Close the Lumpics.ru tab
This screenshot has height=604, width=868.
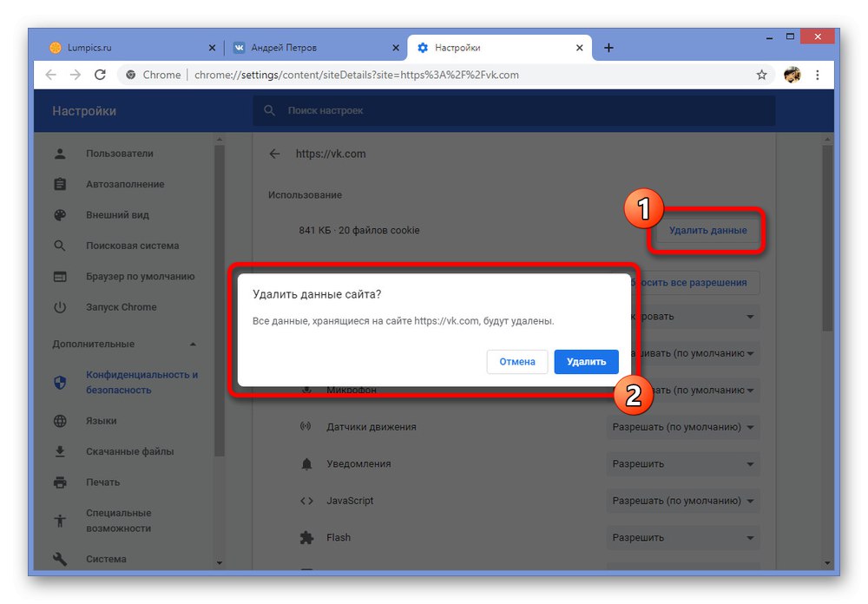pos(212,48)
